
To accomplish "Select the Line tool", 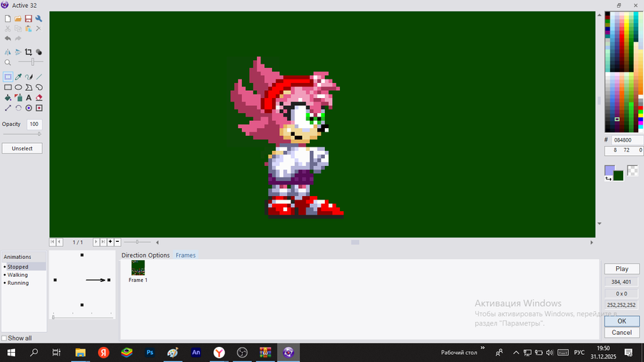I will [x=39, y=77].
